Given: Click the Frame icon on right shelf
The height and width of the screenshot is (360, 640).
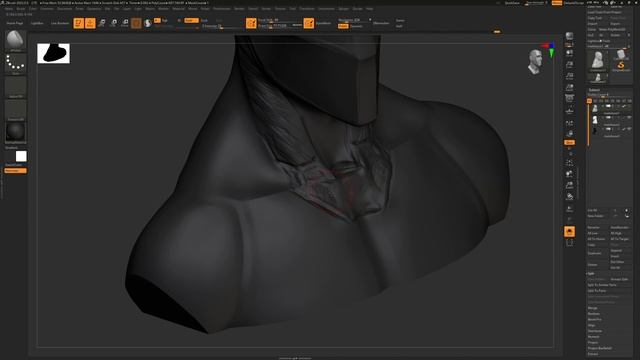Looking at the screenshot, I should [x=569, y=162].
